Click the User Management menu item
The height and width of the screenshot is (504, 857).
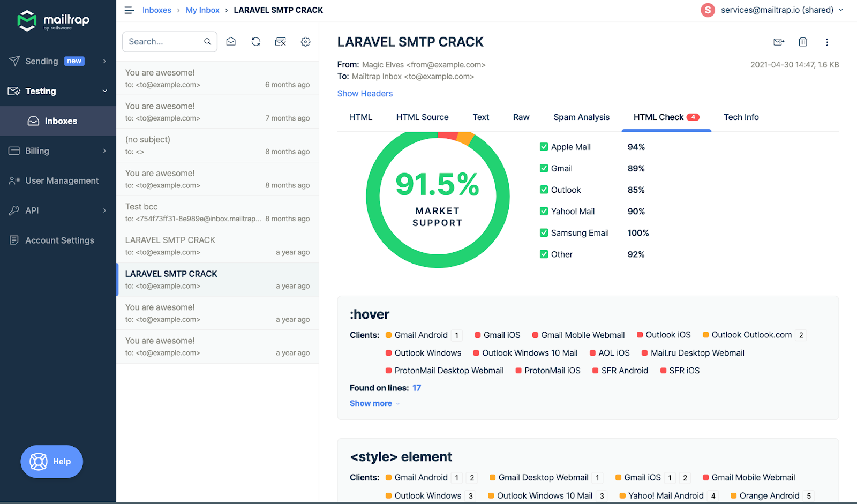(58, 181)
